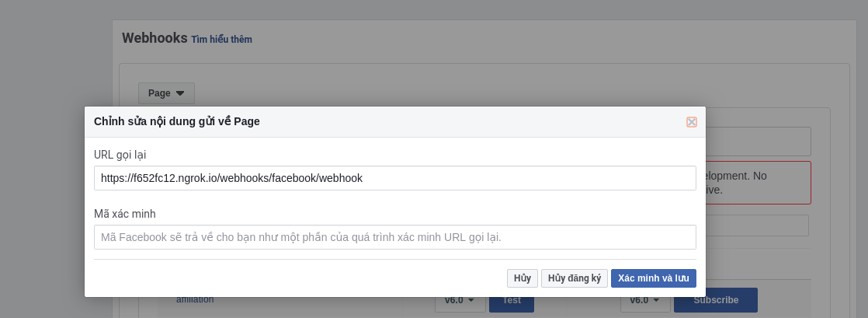
Task: Open the Tìm hiểu thêm link
Action: pyautogui.click(x=221, y=39)
